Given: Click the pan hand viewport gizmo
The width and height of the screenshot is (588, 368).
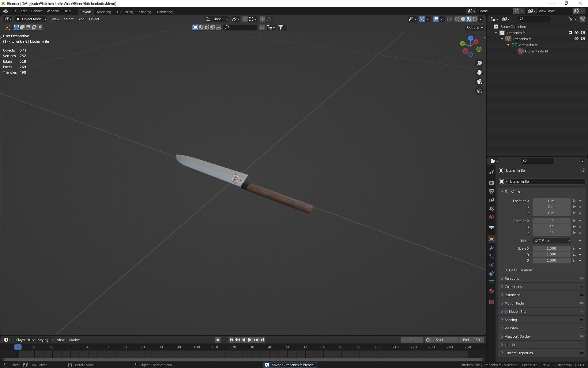Looking at the screenshot, I should (479, 72).
